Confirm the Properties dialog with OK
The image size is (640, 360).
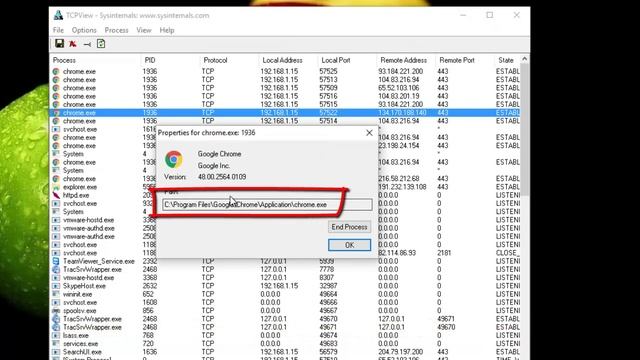pos(349,245)
